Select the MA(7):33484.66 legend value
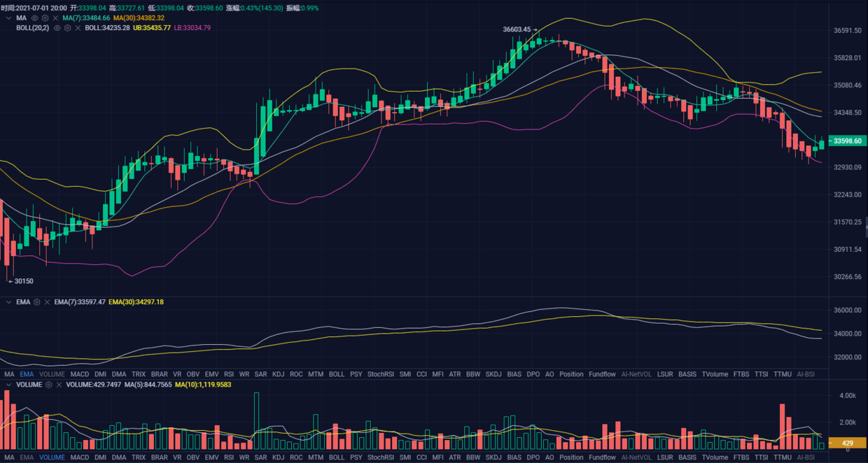Image resolution: width=868 pixels, height=463 pixels. 86,17
